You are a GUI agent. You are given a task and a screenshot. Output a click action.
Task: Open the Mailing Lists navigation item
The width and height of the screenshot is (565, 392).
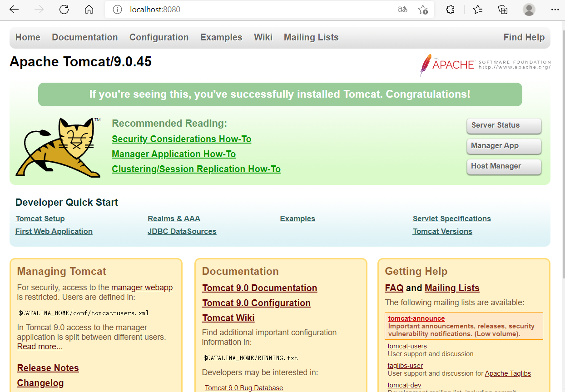click(311, 38)
